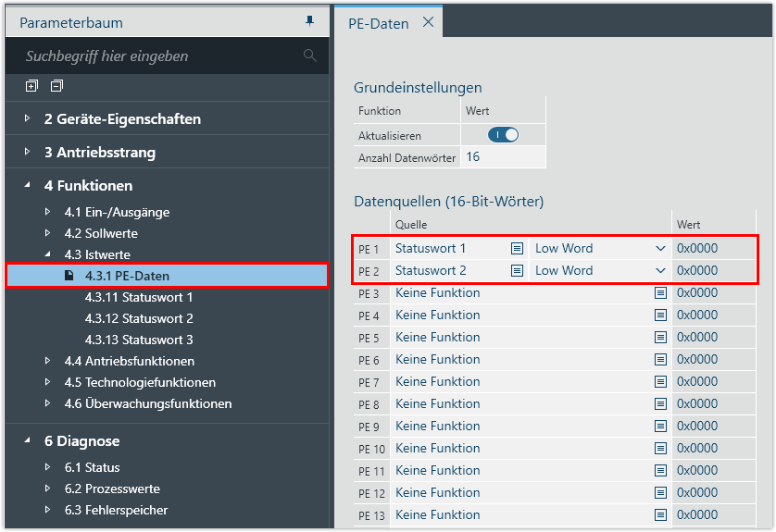This screenshot has height=532, width=776.
Task: Select 4.3.11 Statuswort 1 in tree
Action: tap(139, 297)
